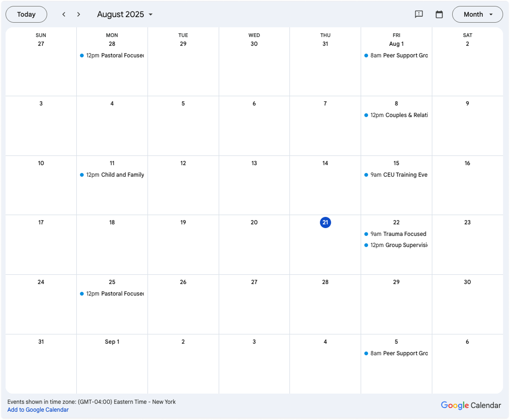Click the calendar icon in top toolbar

click(x=439, y=14)
